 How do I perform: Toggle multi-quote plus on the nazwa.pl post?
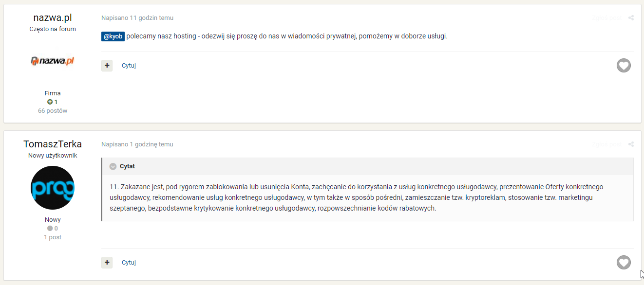tap(107, 65)
